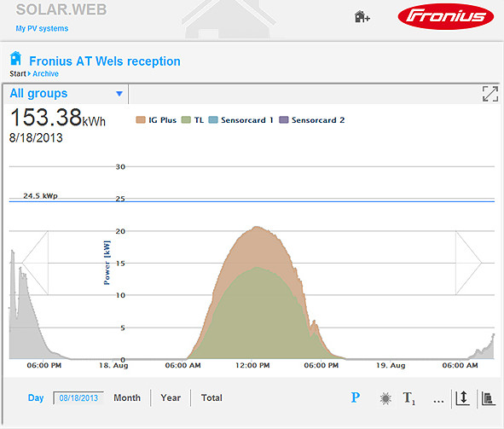
Task: Open My PV systems link
Action: click(x=42, y=29)
